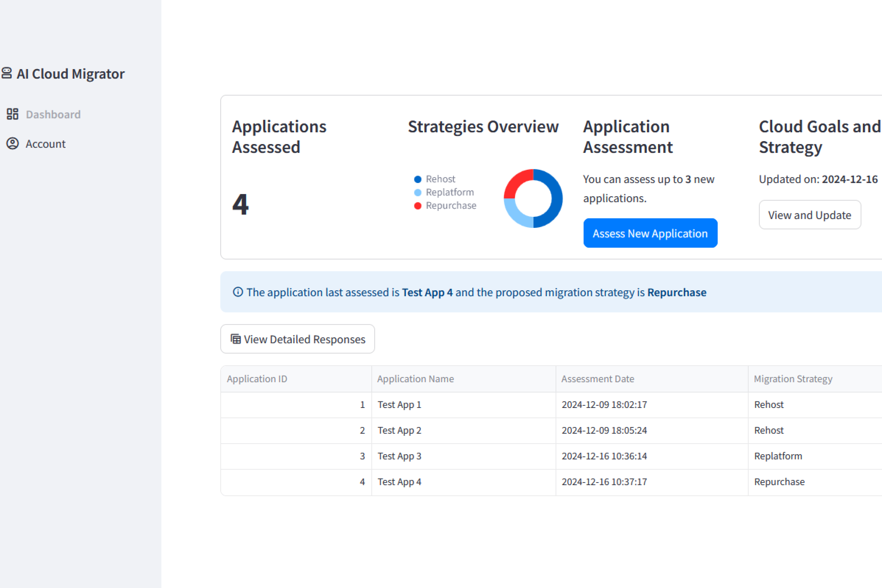The width and height of the screenshot is (882, 588).
Task: Click Application ID cell 3
Action: [x=296, y=456]
